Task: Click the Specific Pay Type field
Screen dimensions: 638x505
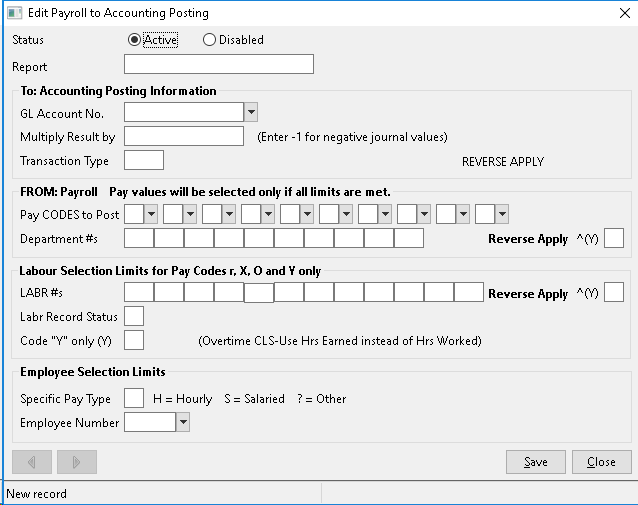Action: point(134,398)
